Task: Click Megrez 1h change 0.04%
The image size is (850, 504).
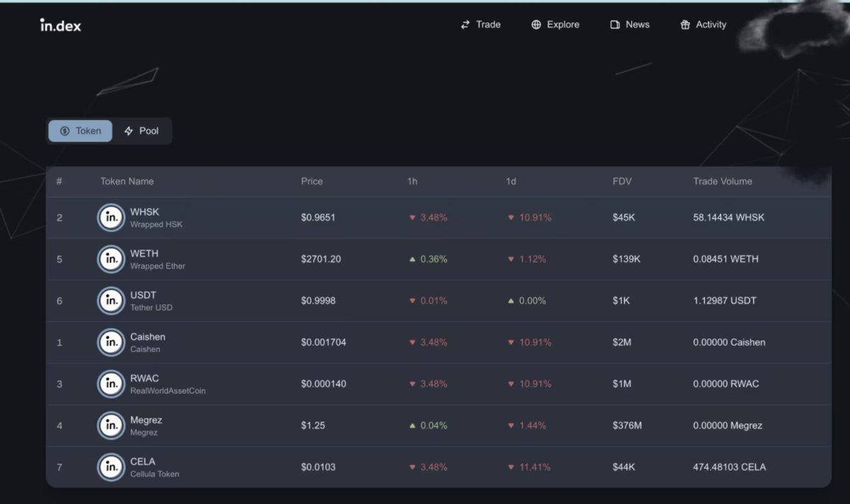Action: [x=429, y=425]
